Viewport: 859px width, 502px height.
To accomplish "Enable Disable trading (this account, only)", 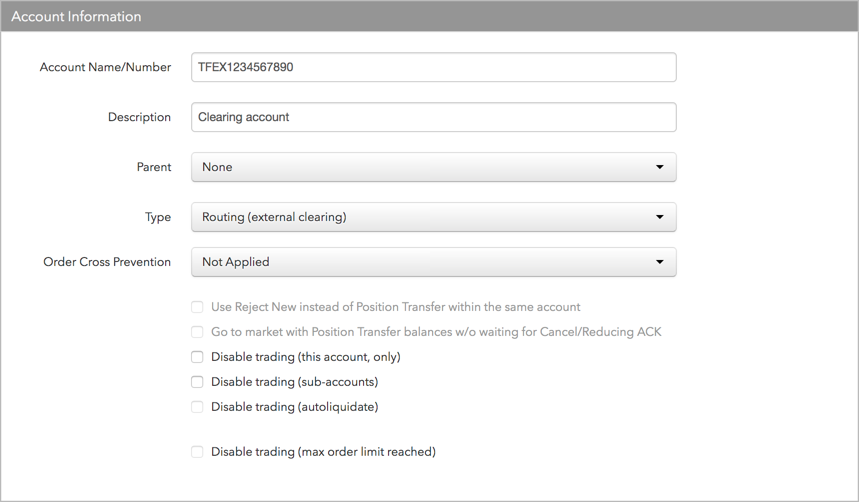I will click(x=197, y=357).
